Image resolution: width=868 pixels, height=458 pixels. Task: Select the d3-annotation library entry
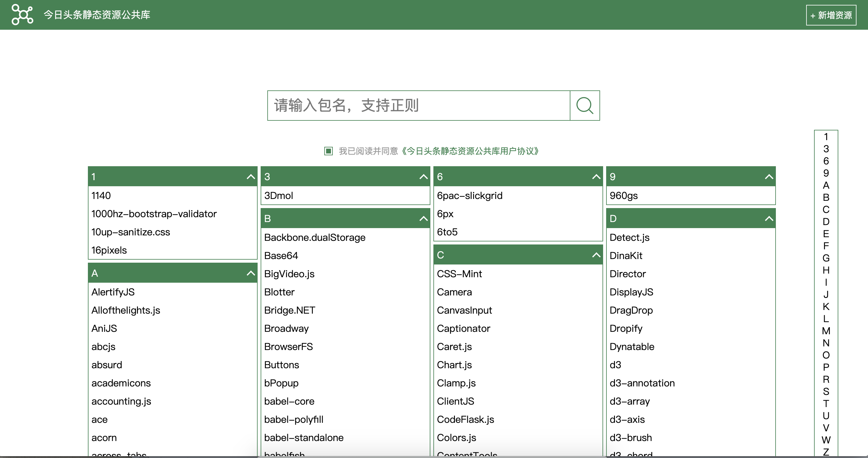(x=642, y=383)
